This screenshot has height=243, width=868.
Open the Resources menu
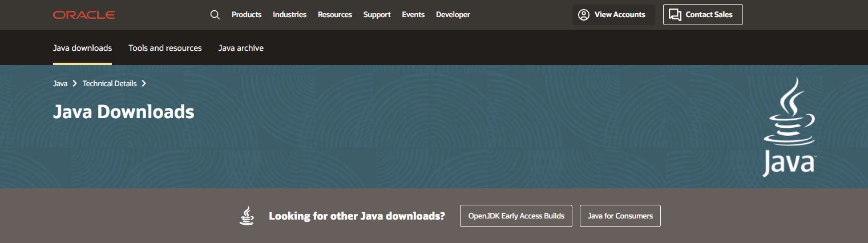[335, 15]
